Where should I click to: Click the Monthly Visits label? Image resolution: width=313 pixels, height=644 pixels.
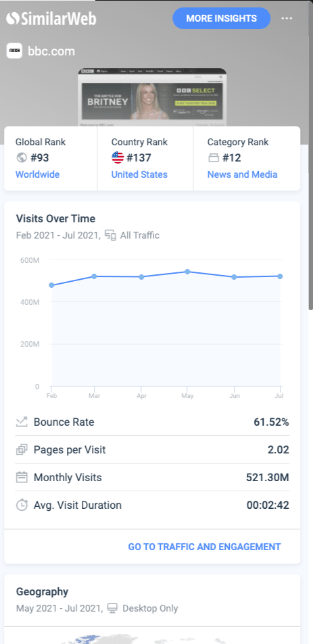point(68,477)
